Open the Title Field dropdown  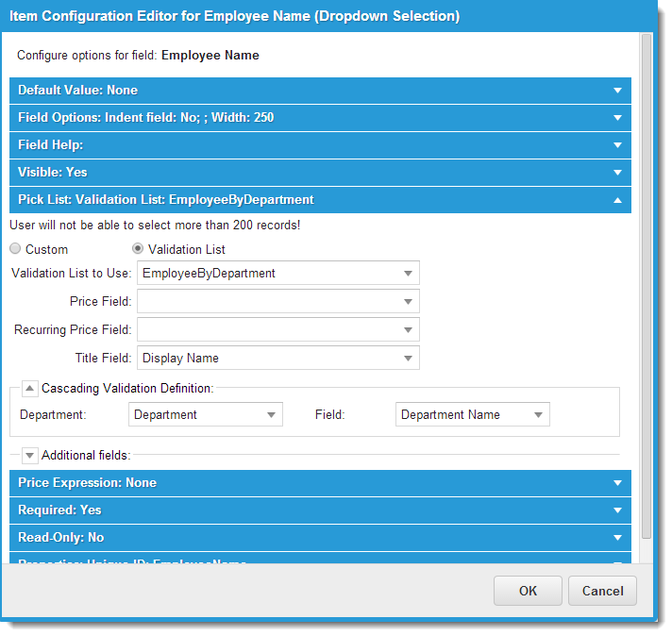(408, 359)
